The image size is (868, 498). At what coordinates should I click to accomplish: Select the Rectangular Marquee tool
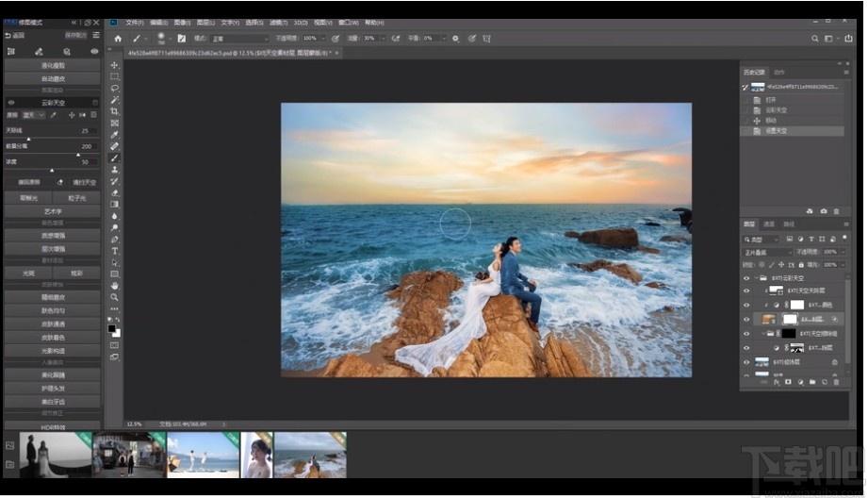[115, 76]
